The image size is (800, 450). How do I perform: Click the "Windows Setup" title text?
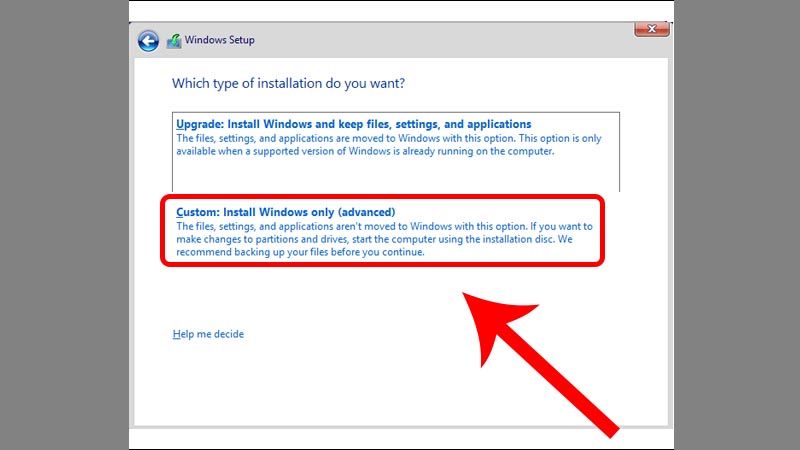point(219,40)
